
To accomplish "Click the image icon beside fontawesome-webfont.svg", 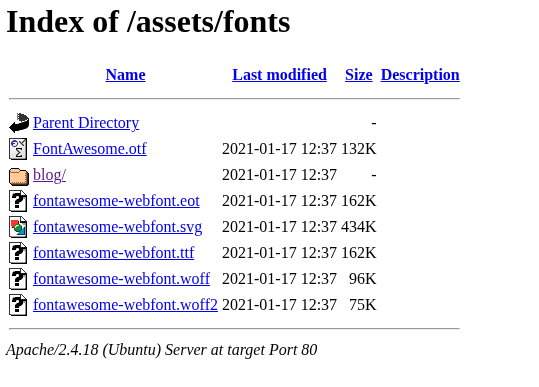I will click(18, 227).
